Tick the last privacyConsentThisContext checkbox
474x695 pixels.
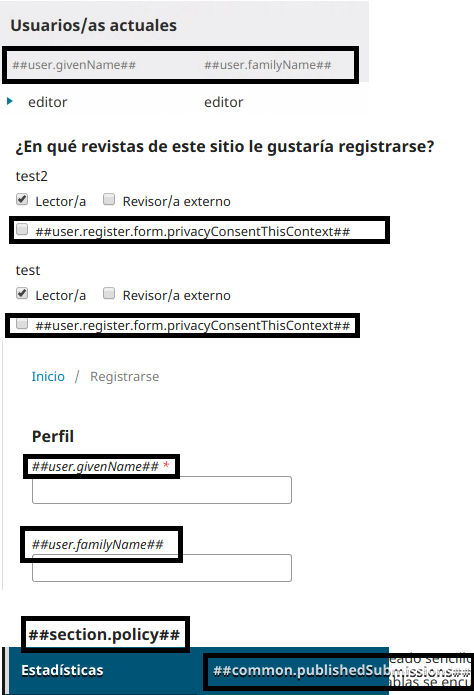(x=22, y=324)
